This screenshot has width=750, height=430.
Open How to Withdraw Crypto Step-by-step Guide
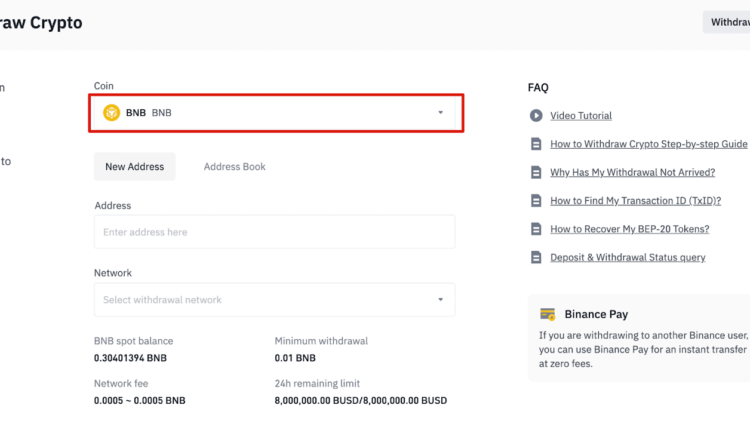pos(648,144)
